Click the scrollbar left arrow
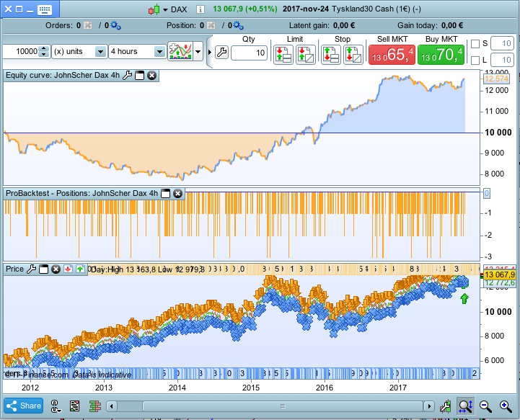The image size is (520, 420). pyautogui.click(x=112, y=406)
